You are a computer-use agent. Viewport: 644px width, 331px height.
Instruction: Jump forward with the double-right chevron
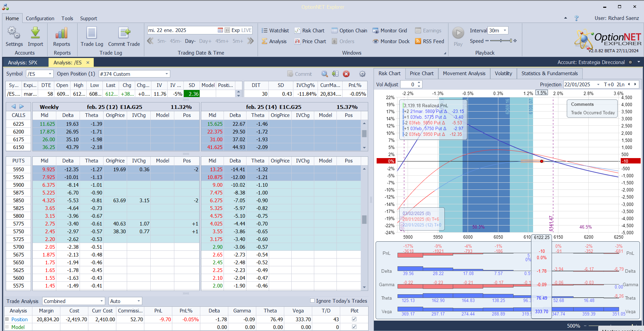click(250, 41)
